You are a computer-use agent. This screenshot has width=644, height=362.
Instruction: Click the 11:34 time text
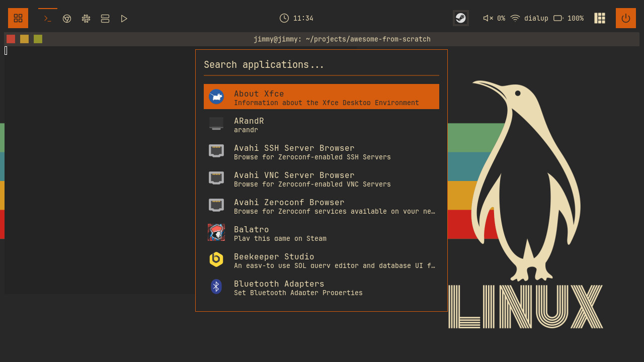click(x=303, y=18)
